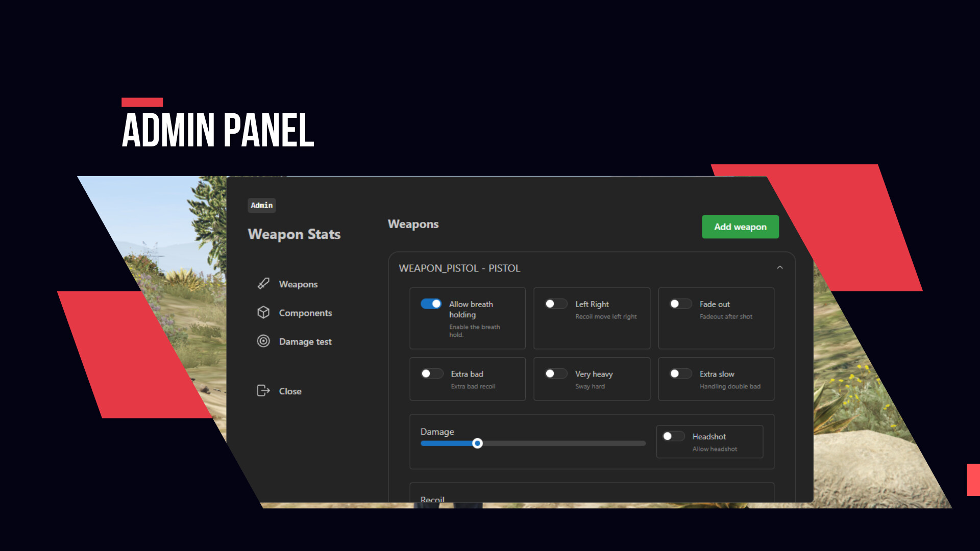The width and height of the screenshot is (980, 551).
Task: Enable the Extra bad recoil switch
Action: [x=431, y=374]
